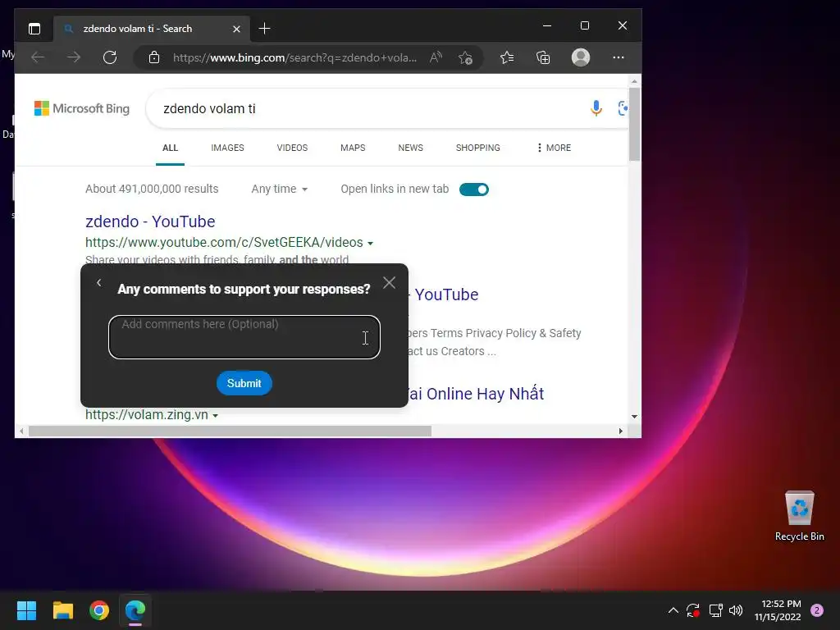
Task: Click the Add comments text field
Action: 244,337
